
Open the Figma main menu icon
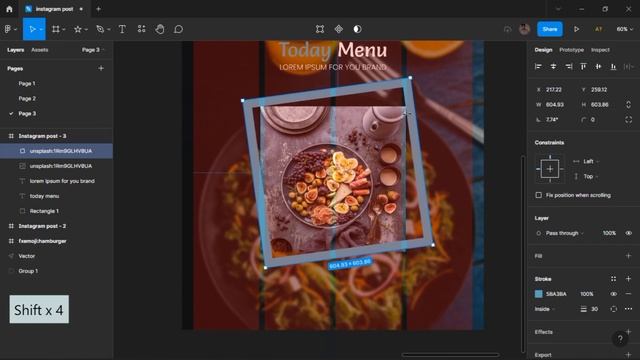click(x=8, y=29)
